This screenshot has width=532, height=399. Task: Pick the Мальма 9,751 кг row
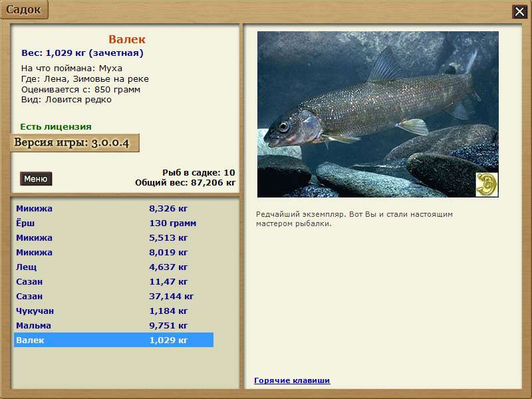coord(113,326)
